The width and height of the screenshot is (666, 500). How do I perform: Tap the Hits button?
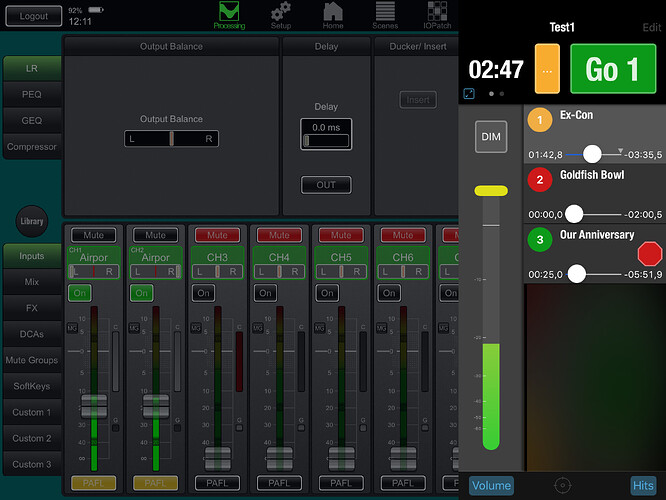click(x=643, y=486)
